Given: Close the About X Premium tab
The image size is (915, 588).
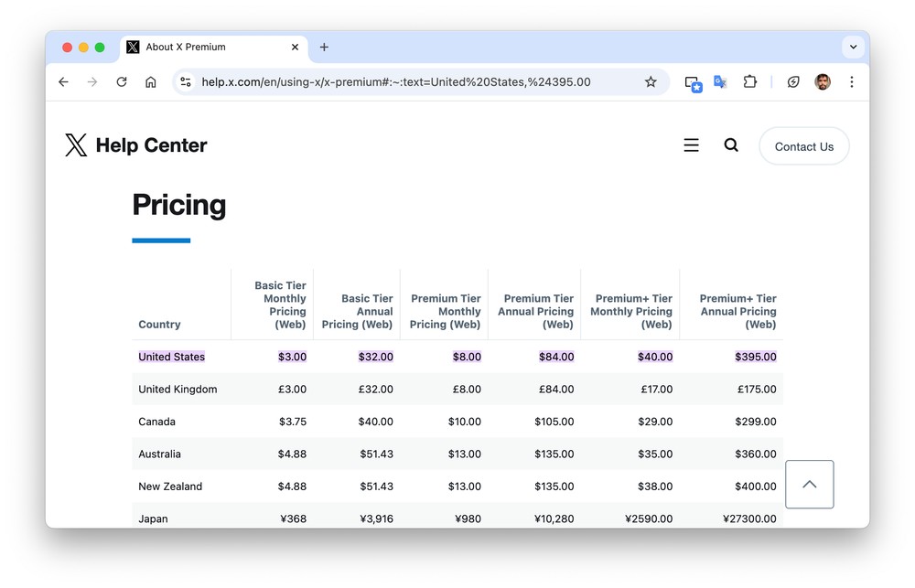Looking at the screenshot, I should click(295, 48).
